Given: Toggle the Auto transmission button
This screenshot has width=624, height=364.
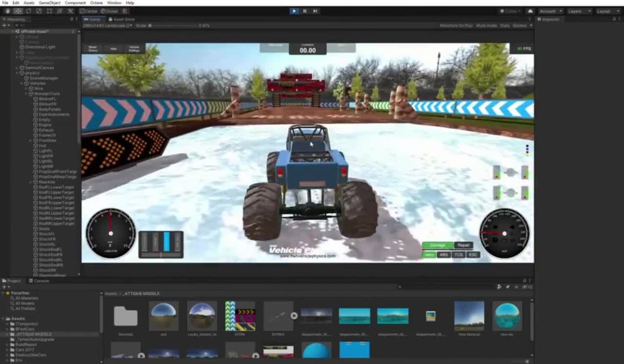Looking at the screenshot, I should [x=429, y=255].
